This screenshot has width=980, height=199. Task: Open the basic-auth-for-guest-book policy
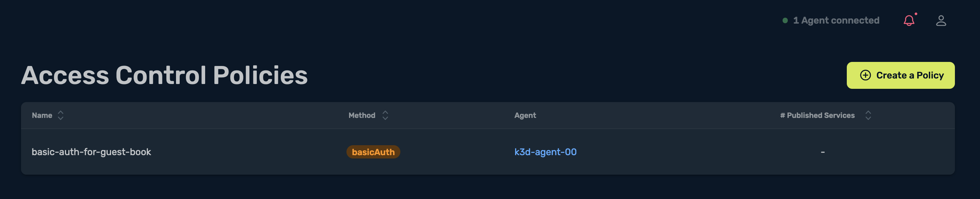[91, 152]
